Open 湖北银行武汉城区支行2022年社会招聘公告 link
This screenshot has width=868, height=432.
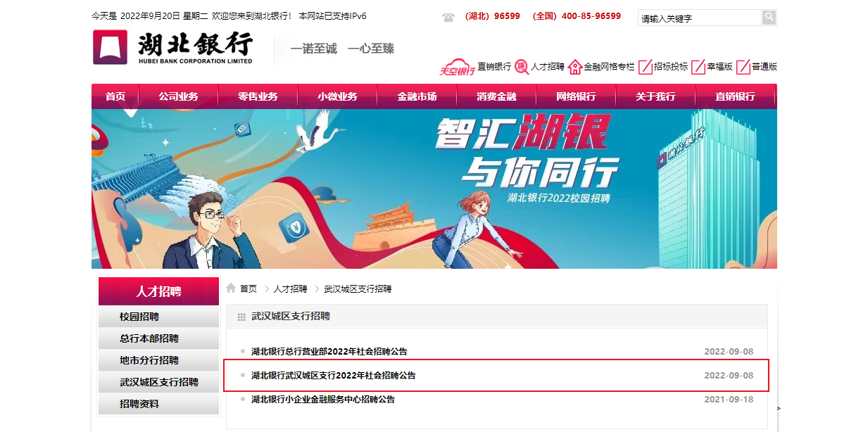coord(334,376)
